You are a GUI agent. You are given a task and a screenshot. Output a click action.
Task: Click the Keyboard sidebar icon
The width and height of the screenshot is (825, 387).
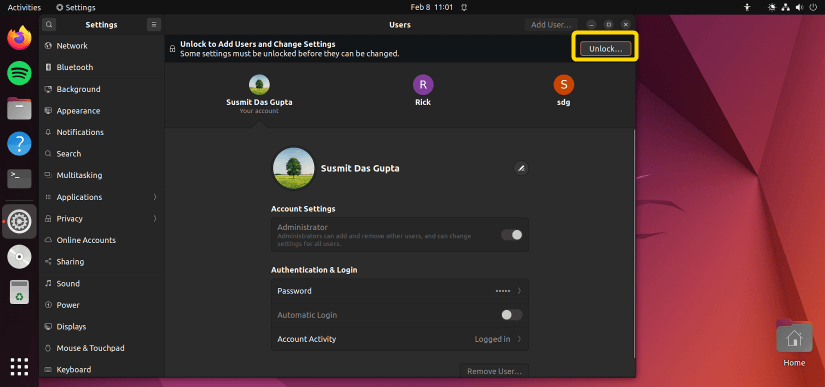click(48, 370)
